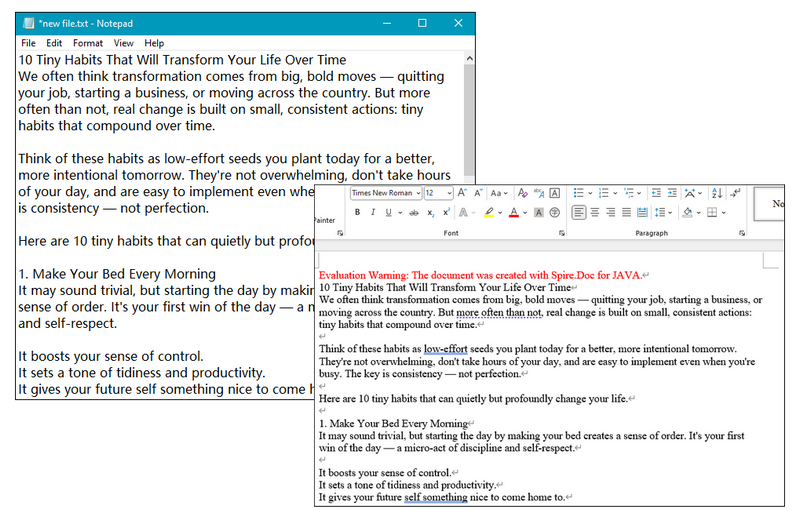The width and height of the screenshot is (800, 528).
Task: Open borders dropdown arrow
Action: [723, 213]
